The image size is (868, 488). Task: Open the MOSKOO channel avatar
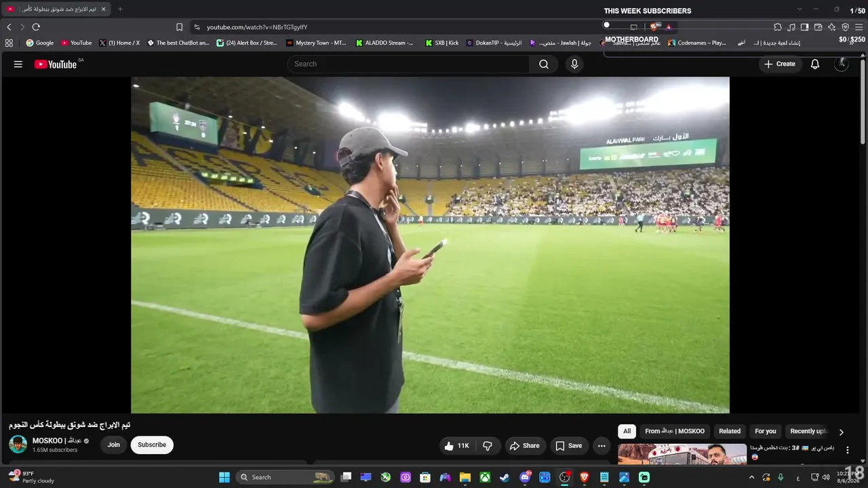coord(18,445)
